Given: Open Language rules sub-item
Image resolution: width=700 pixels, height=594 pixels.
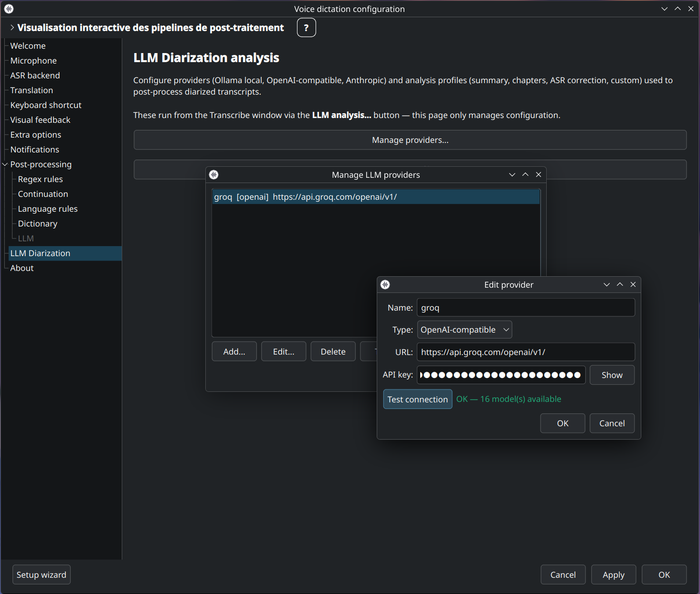Looking at the screenshot, I should (48, 209).
